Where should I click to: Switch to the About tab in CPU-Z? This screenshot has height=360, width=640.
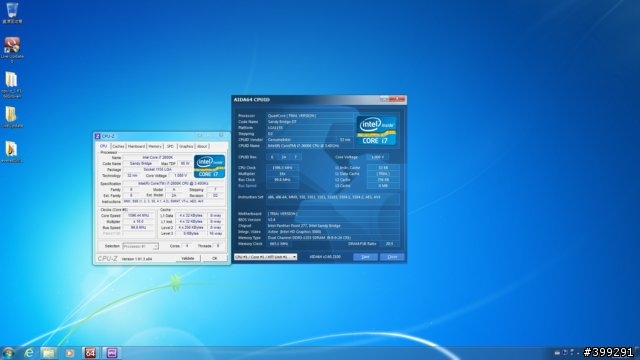coord(202,146)
